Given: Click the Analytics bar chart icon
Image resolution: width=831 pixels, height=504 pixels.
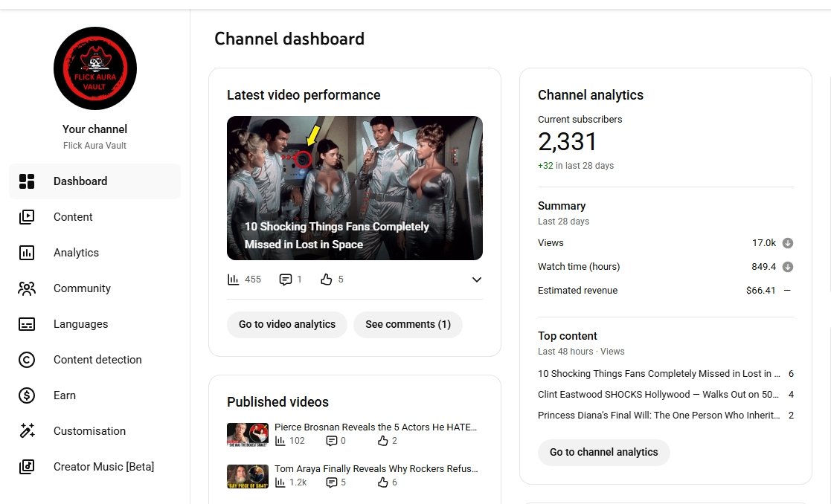Looking at the screenshot, I should 27,253.
